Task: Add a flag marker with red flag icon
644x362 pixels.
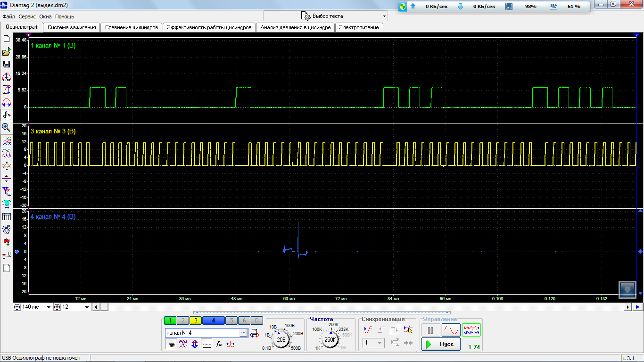Action: click(x=7, y=242)
